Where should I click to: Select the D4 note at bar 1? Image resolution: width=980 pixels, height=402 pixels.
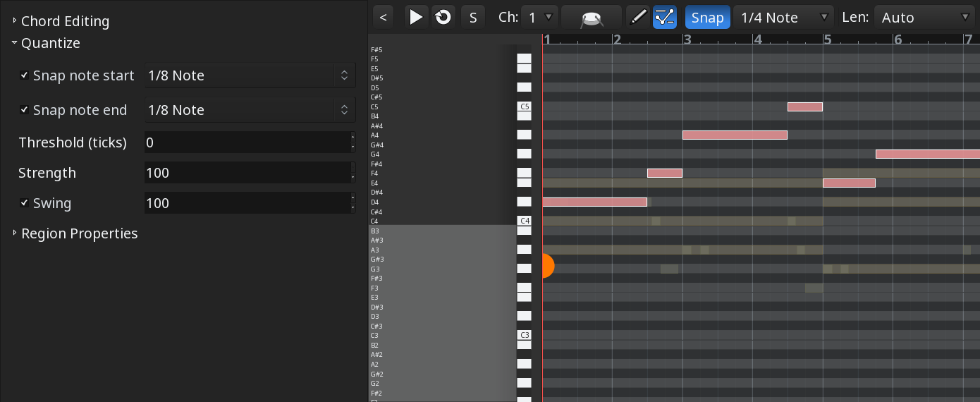tap(594, 202)
